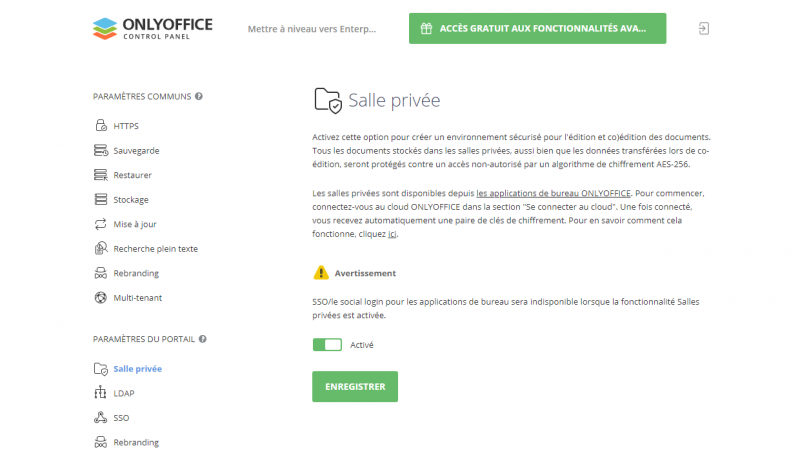Viewport: 800px width, 457px height.
Task: Click help icon beside Paramètres communs
Action: (x=199, y=97)
